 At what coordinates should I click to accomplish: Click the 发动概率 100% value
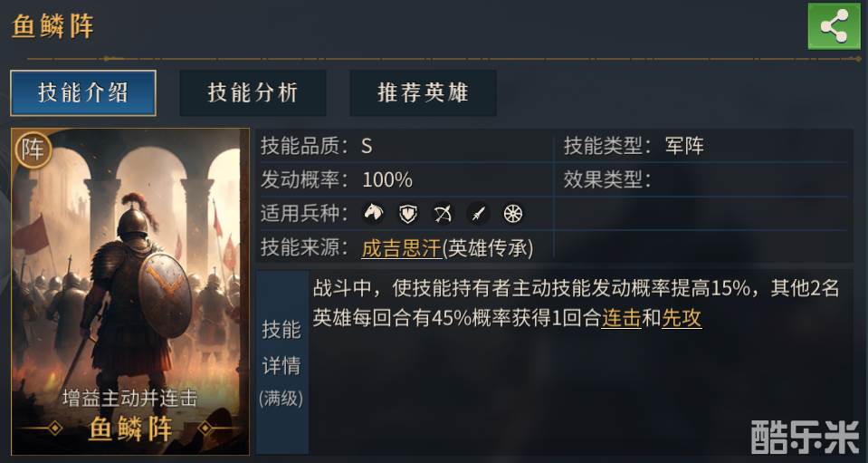point(386,179)
